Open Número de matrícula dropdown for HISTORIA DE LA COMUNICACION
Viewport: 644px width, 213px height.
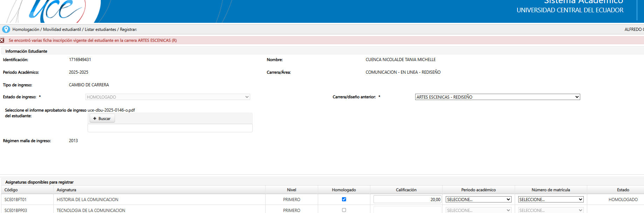point(551,199)
